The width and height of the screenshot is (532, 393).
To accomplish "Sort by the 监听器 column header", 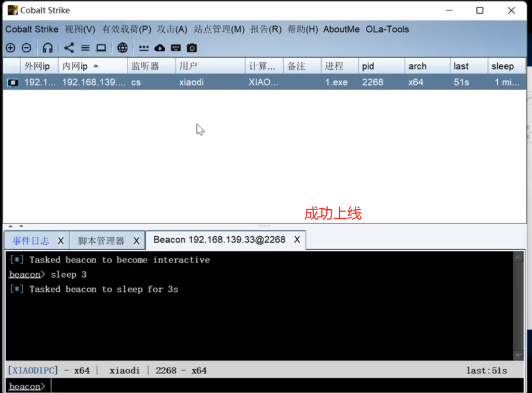I will tap(151, 66).
